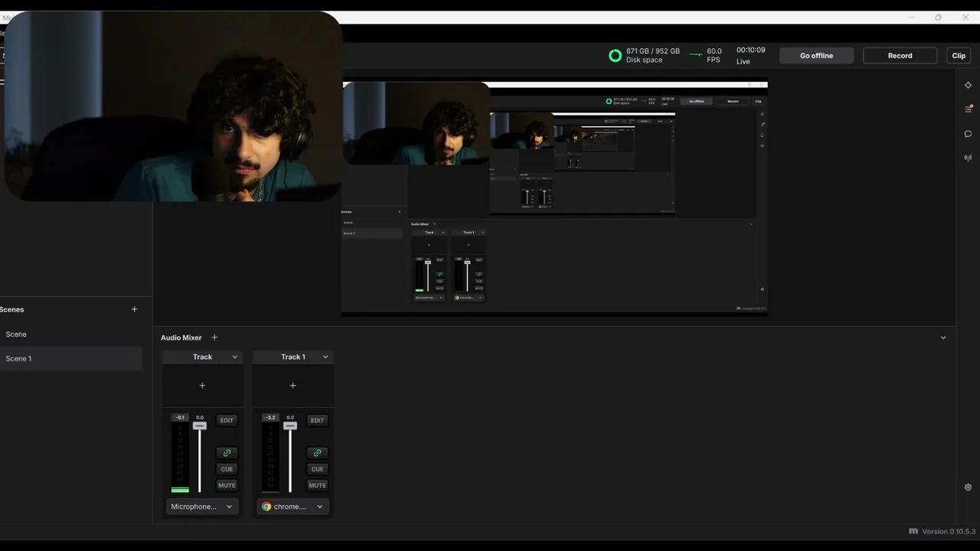
Task: Click the Microphone track volume fader handle
Action: pyautogui.click(x=200, y=425)
